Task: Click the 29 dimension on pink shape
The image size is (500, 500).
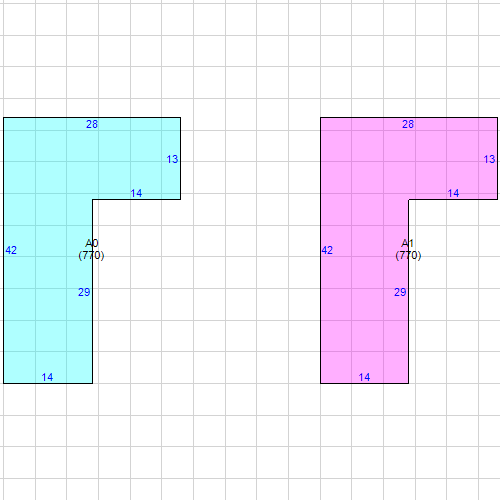Action: pyautogui.click(x=400, y=292)
